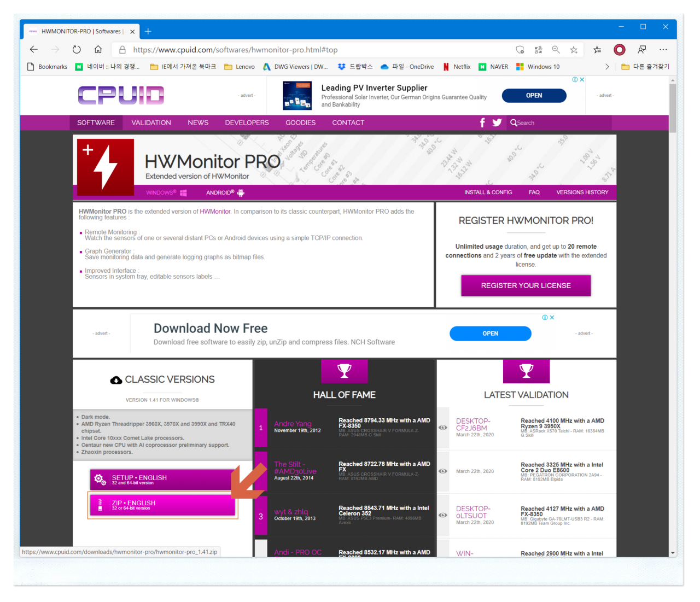700x602 pixels.
Task: Download the SETUP • ENGLISH installer
Action: [x=162, y=480]
